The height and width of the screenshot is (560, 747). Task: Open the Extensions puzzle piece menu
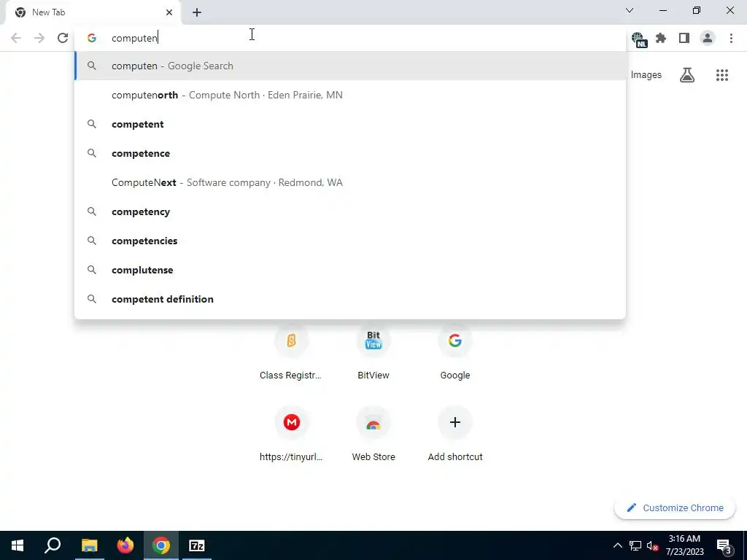(661, 38)
